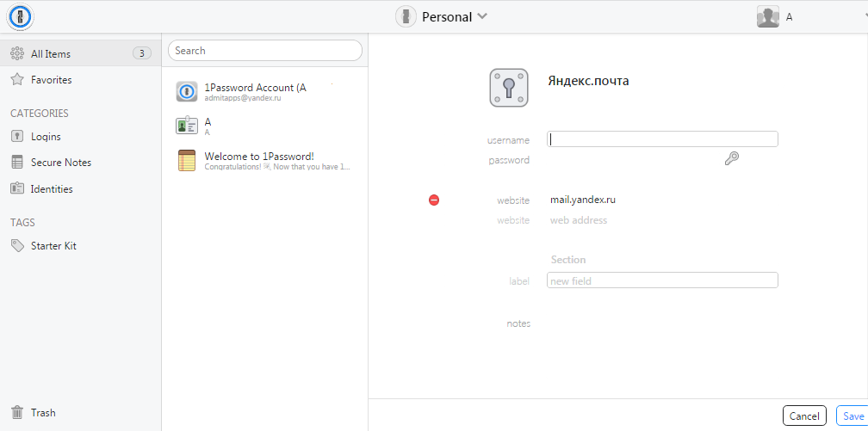Click the new field input

[x=662, y=280]
